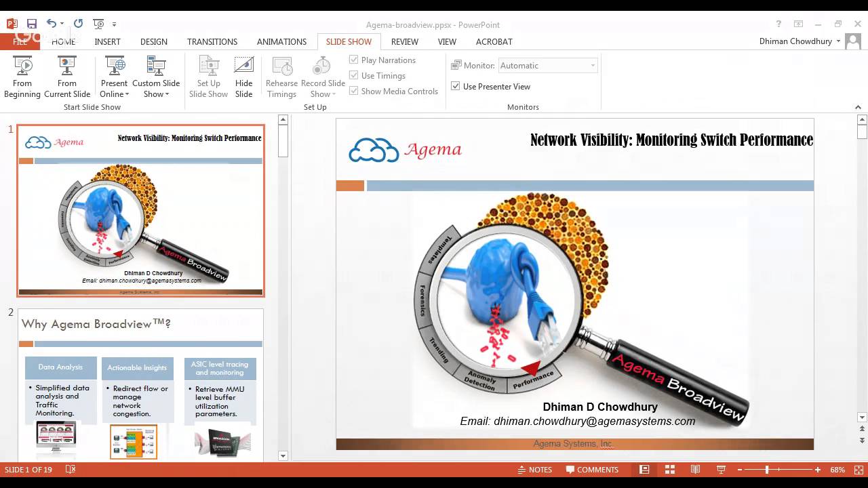Image resolution: width=868 pixels, height=488 pixels.
Task: Click thumbnail pane scroll down arrow
Action: click(x=283, y=456)
